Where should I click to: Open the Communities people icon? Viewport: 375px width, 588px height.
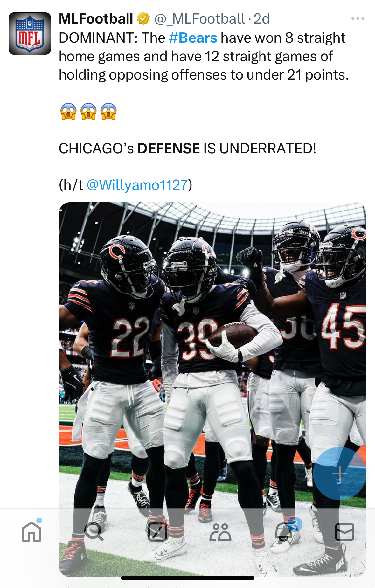(x=220, y=532)
